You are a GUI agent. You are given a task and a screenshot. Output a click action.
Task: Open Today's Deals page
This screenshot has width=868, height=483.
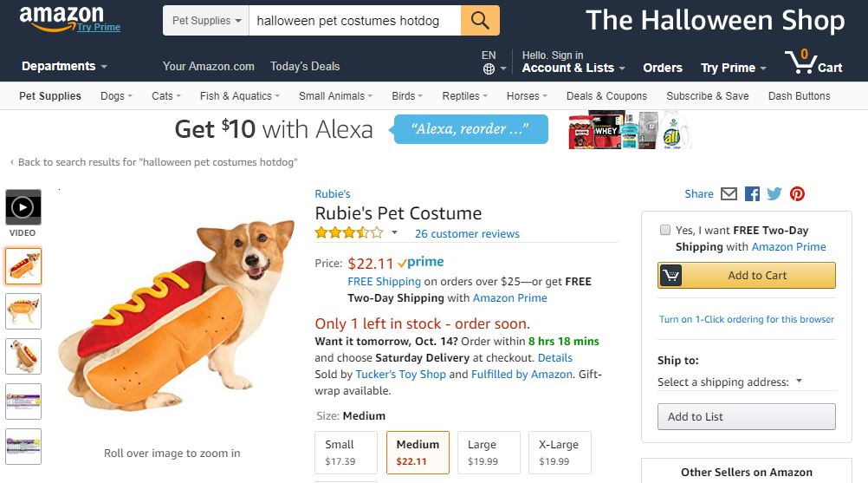tap(305, 66)
